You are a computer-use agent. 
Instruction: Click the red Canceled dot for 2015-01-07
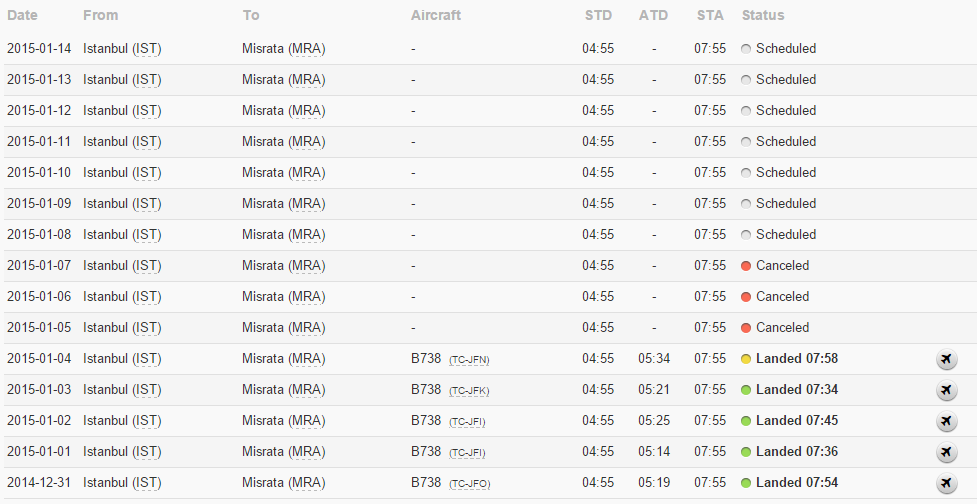point(746,266)
